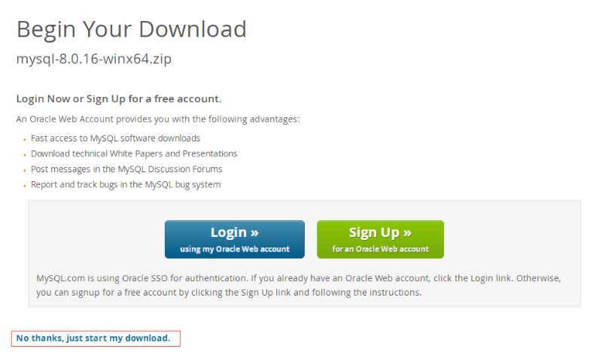Click the orange bullet beside 'Fast access'
602x364 pixels.
click(x=25, y=140)
